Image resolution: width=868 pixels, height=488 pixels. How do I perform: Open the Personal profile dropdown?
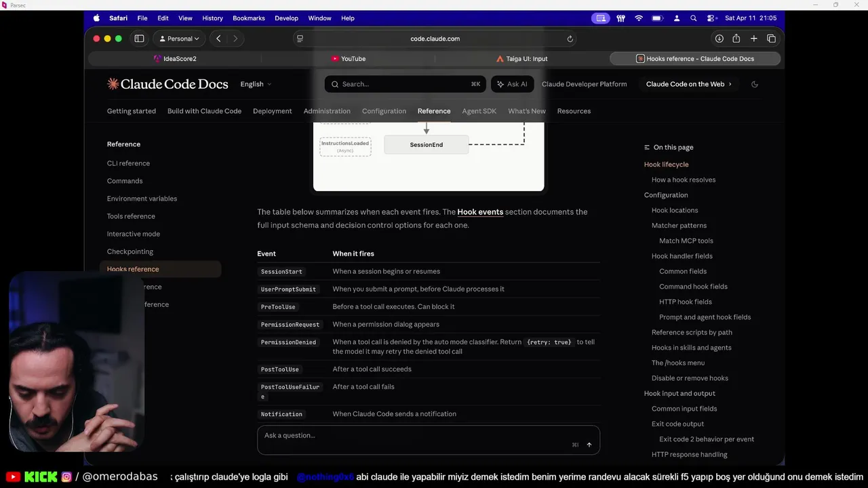[x=179, y=39]
